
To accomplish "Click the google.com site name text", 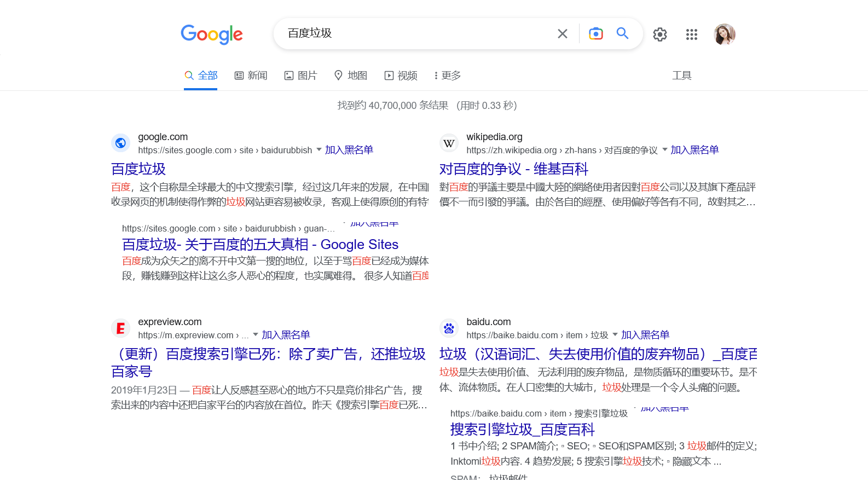I will pyautogui.click(x=163, y=137).
